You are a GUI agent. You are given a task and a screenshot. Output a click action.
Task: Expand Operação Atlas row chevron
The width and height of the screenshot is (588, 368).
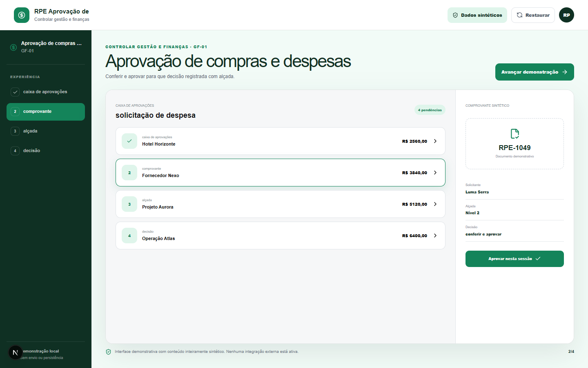coord(435,236)
